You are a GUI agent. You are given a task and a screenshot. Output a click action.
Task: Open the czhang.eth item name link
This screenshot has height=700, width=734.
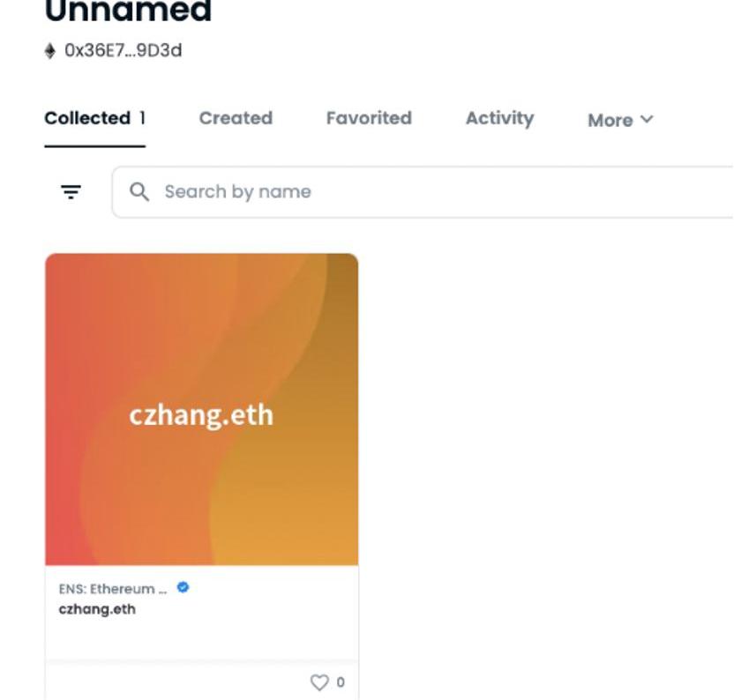[97, 609]
